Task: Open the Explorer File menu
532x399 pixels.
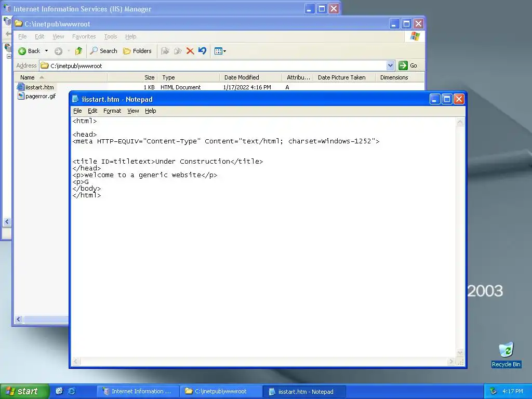Action: [22, 36]
